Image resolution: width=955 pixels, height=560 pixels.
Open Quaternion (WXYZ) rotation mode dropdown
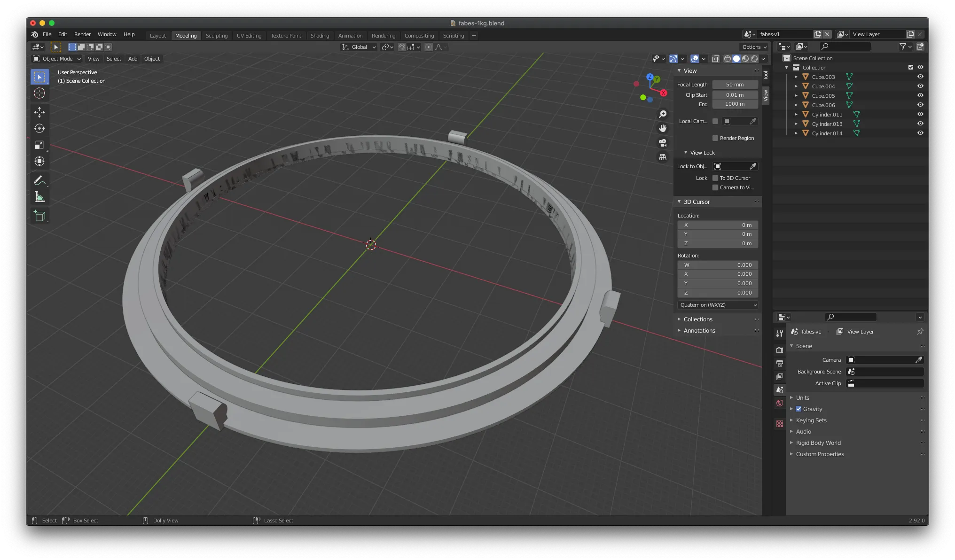tap(718, 305)
